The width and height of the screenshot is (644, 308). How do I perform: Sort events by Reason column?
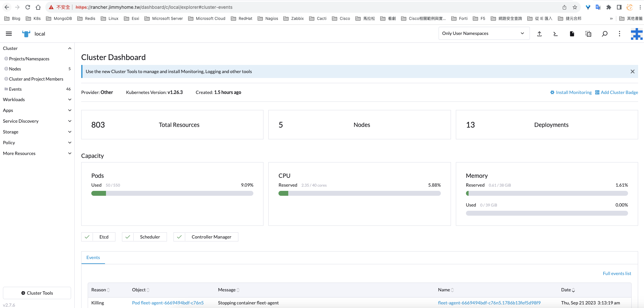[x=100, y=290]
